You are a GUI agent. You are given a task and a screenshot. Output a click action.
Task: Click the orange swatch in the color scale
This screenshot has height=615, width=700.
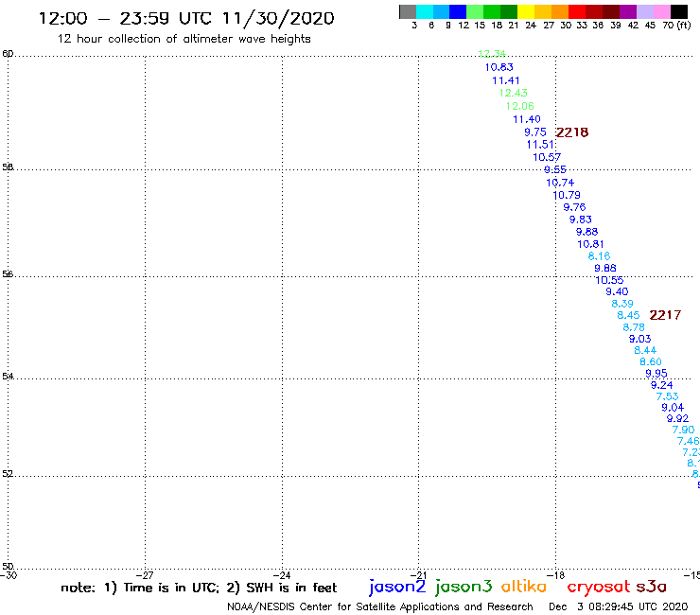(x=560, y=11)
